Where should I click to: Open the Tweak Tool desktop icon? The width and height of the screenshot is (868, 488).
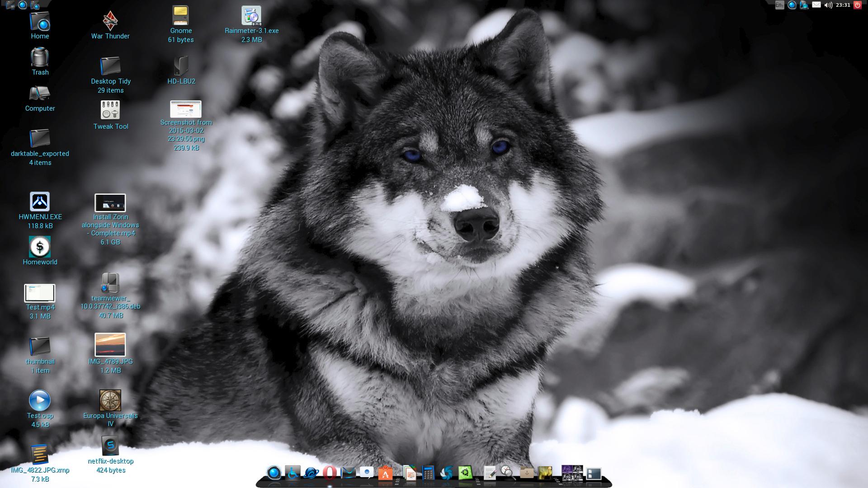click(110, 110)
